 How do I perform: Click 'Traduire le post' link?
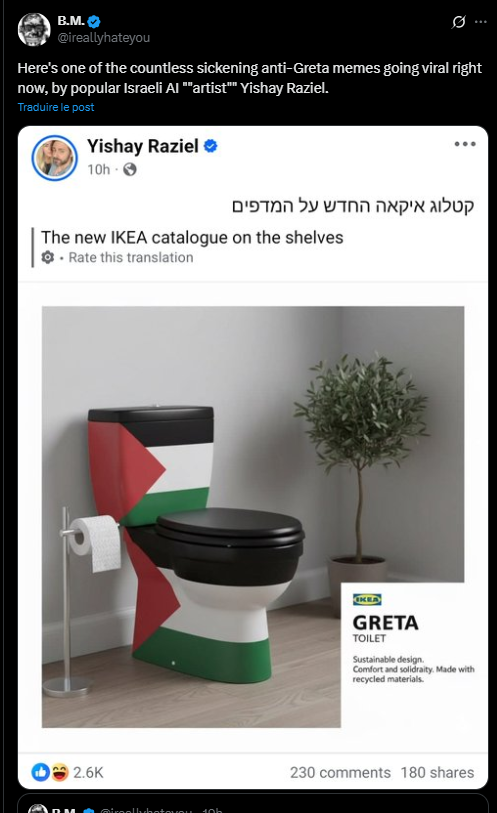(56, 107)
